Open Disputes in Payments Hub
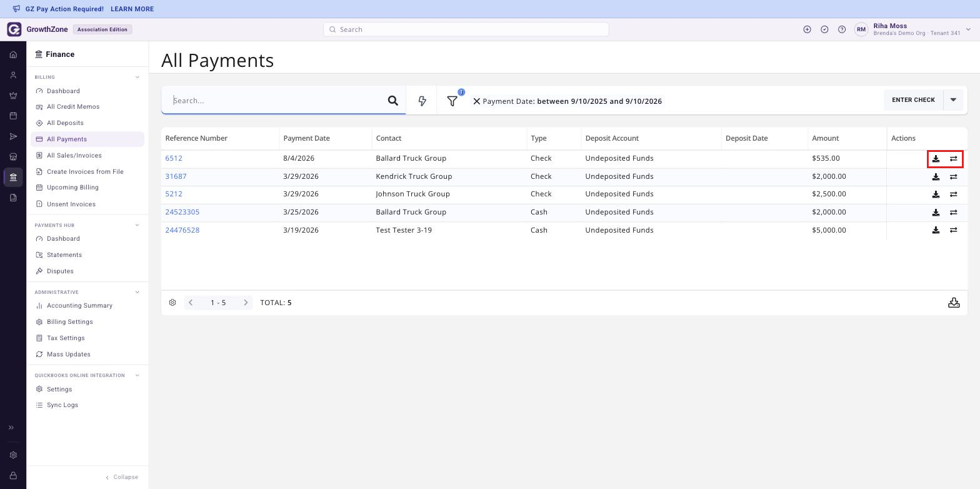Screen dimensions: 980x489 60,271
